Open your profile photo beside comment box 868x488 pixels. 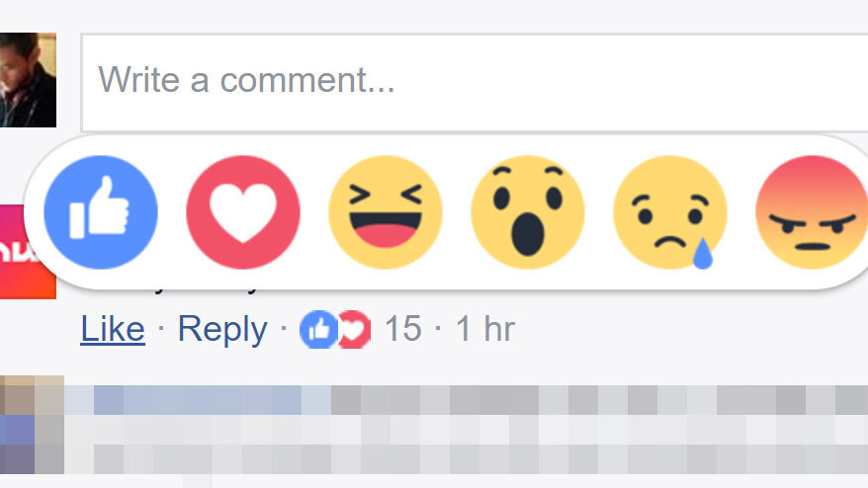click(28, 80)
